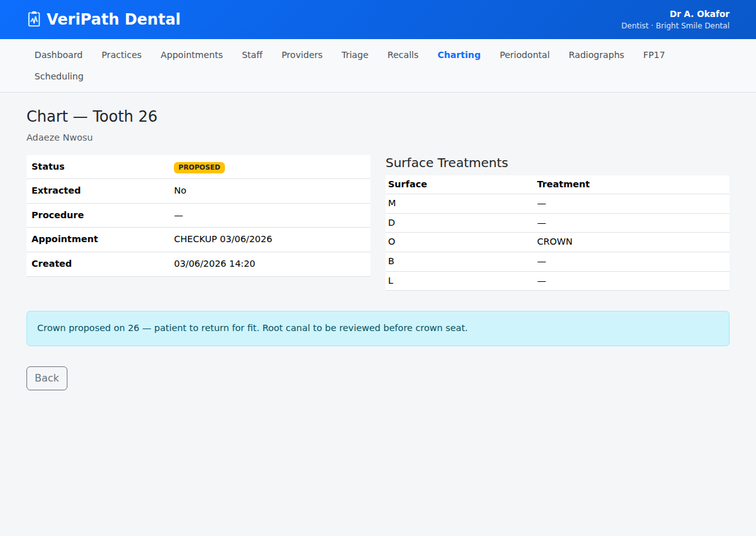Screen dimensions: 756x536
Task: Click the Chart — Tooth 26 heading
Action: (x=92, y=117)
